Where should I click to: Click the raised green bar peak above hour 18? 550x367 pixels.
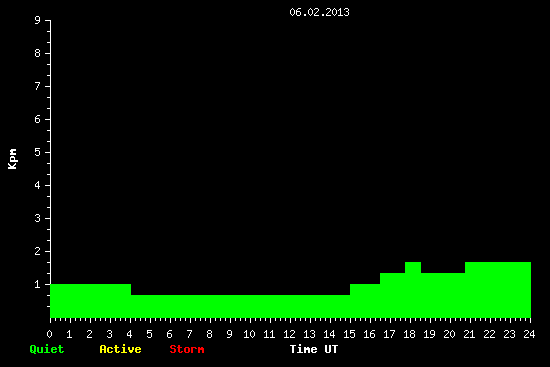tap(413, 267)
